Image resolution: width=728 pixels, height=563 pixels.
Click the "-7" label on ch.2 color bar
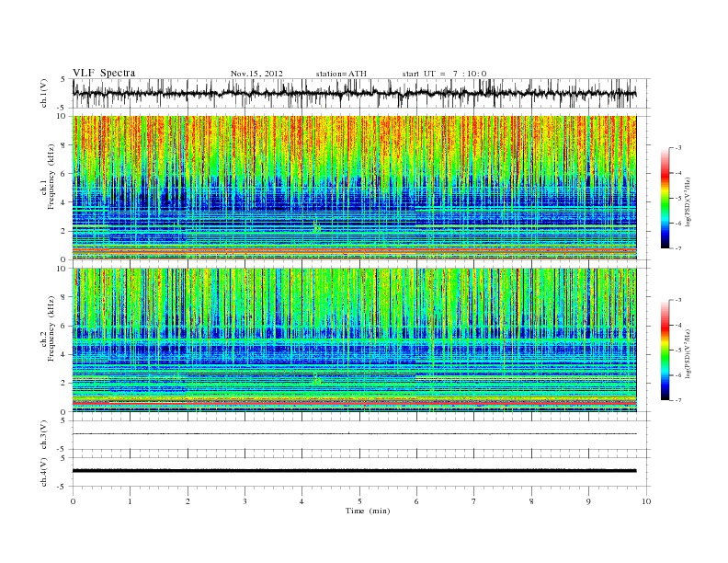click(678, 400)
